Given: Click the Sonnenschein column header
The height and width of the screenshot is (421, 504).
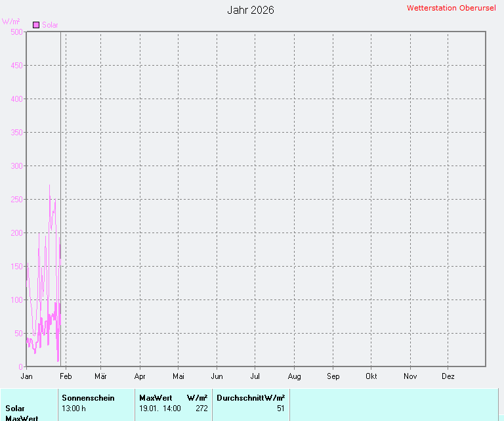Looking at the screenshot, I should click(x=88, y=398).
